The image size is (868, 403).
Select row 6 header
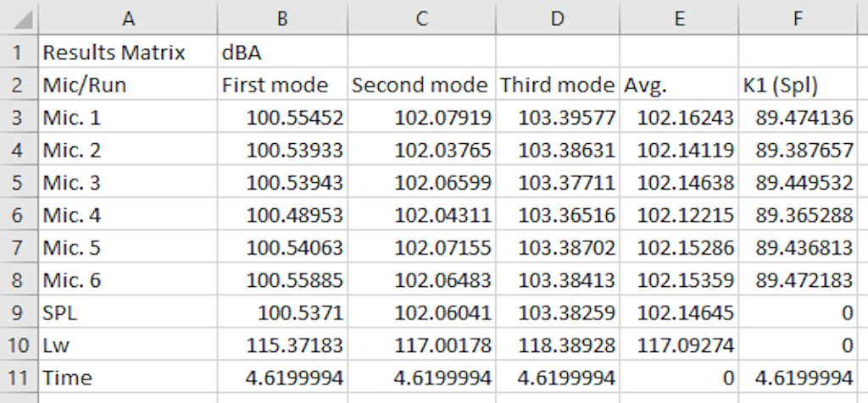point(19,216)
